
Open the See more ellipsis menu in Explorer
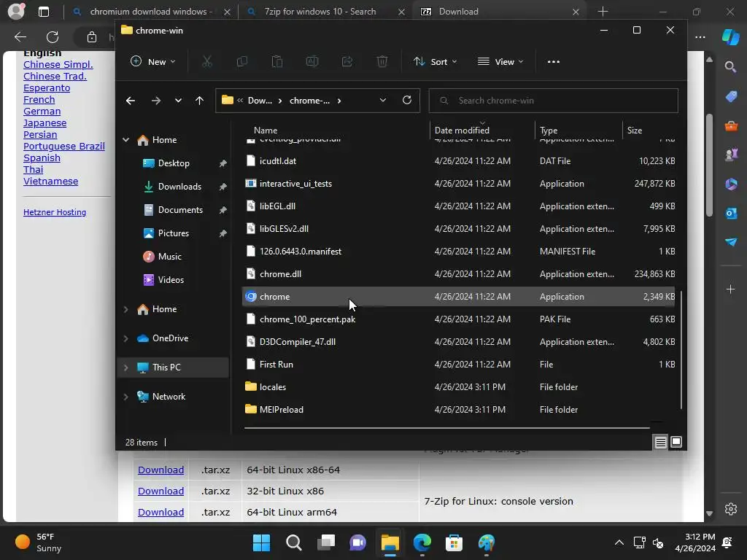coord(553,61)
